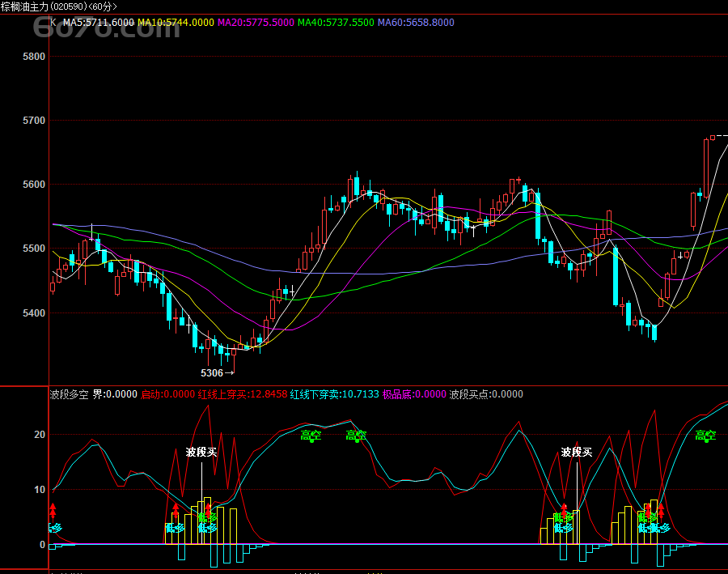
Task: Select the MA20:5775.5000 indicator label
Action: pyautogui.click(x=256, y=23)
